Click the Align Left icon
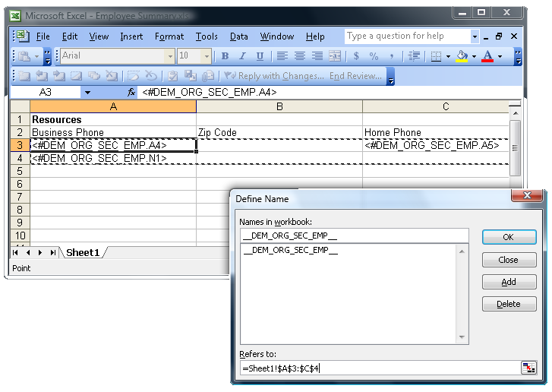 point(282,56)
